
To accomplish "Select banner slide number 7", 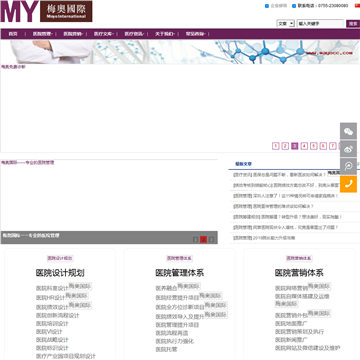I will [x=333, y=146].
